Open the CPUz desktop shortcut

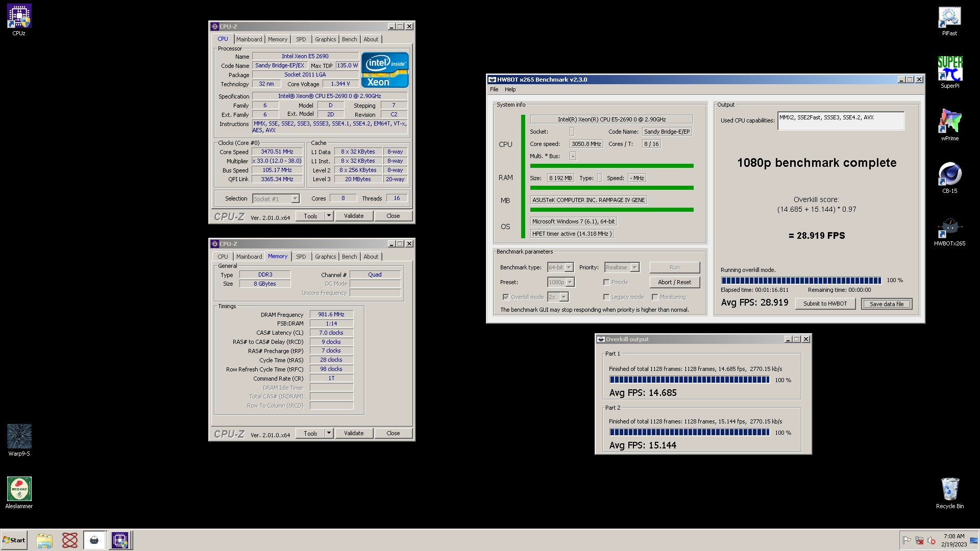pyautogui.click(x=19, y=20)
